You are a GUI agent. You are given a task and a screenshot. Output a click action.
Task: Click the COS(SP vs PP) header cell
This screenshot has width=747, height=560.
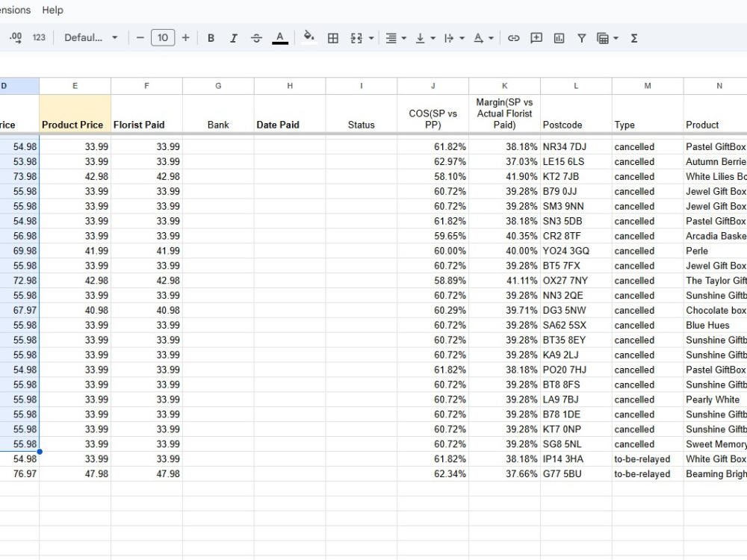tap(433, 113)
